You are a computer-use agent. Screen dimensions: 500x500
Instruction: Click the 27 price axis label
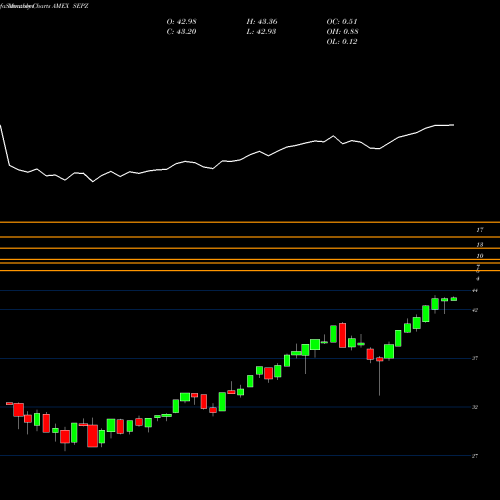pos(475,456)
